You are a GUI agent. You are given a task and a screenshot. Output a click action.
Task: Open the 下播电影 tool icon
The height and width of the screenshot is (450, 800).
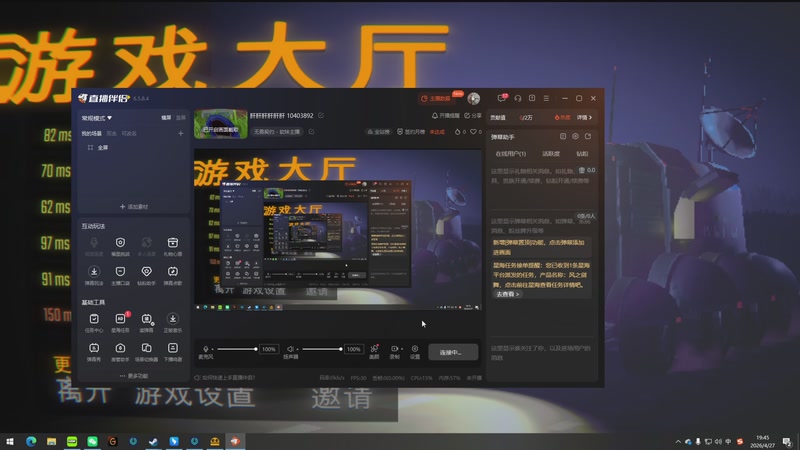pos(173,348)
